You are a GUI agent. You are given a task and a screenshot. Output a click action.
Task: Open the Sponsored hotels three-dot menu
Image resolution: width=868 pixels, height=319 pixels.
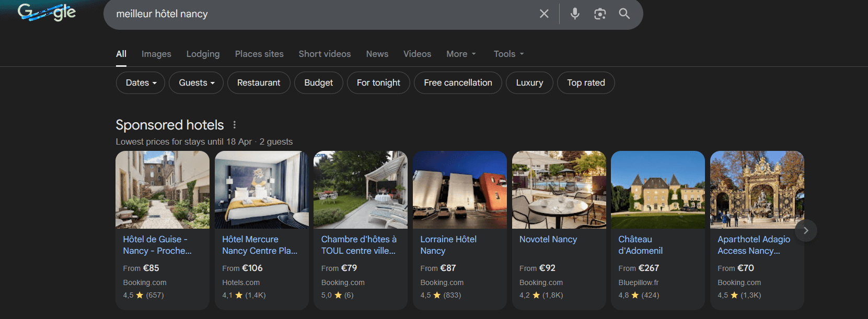click(x=235, y=125)
